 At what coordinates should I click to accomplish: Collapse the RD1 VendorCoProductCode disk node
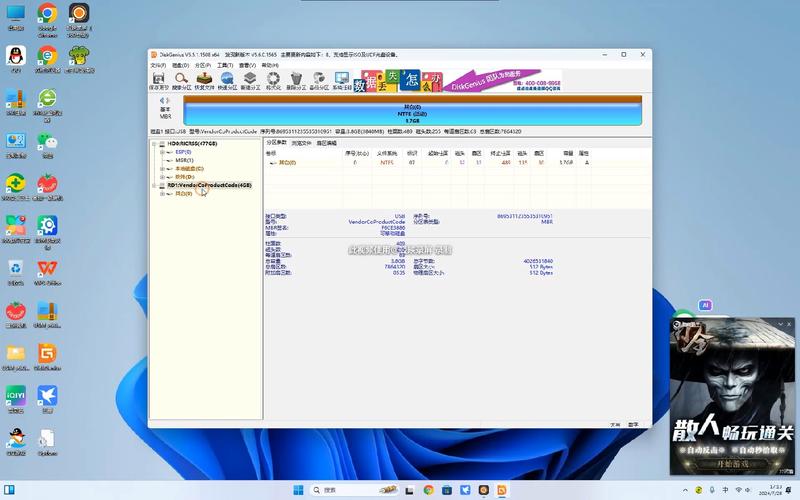[154, 185]
